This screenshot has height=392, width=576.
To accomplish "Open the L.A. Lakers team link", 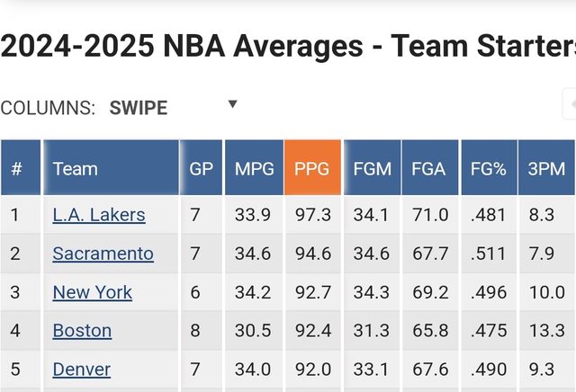I will point(99,215).
